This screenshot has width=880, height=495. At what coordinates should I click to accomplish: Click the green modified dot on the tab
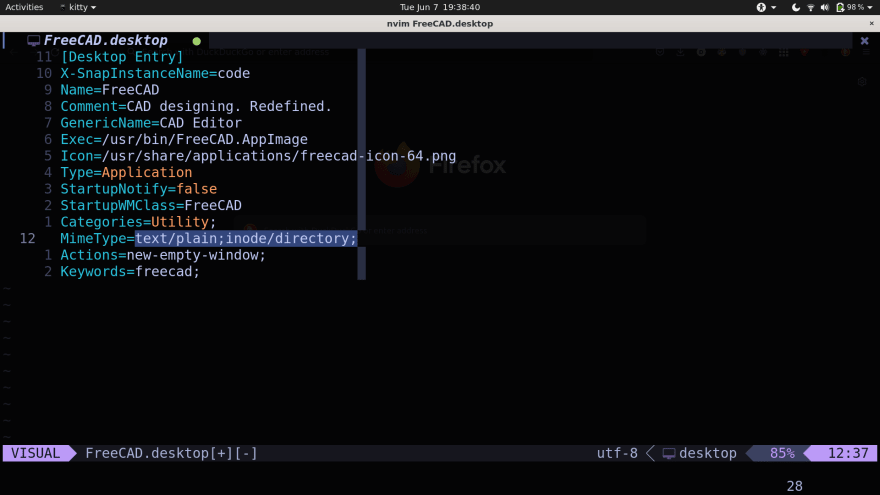(196, 41)
